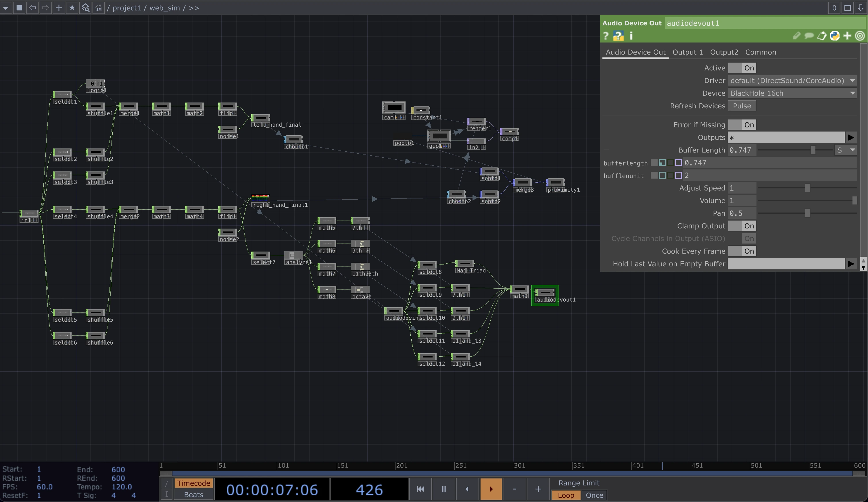Screen dimensions: 868x502
Task: Switch to the Output2 tab
Action: tap(724, 52)
